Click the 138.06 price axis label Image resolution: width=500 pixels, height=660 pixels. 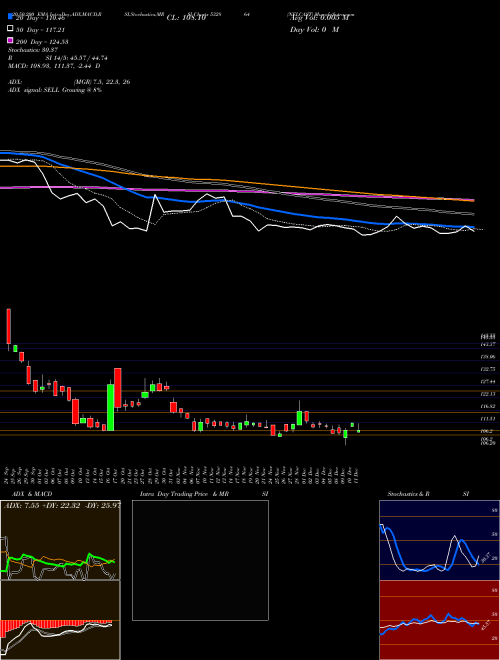(490, 357)
